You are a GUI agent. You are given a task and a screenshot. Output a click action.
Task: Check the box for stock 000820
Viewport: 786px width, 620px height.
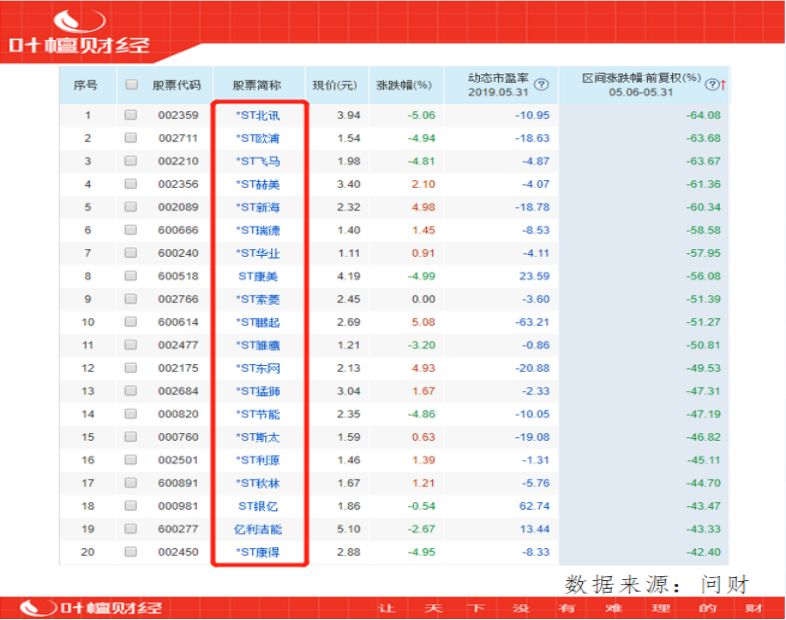pyautogui.click(x=131, y=414)
